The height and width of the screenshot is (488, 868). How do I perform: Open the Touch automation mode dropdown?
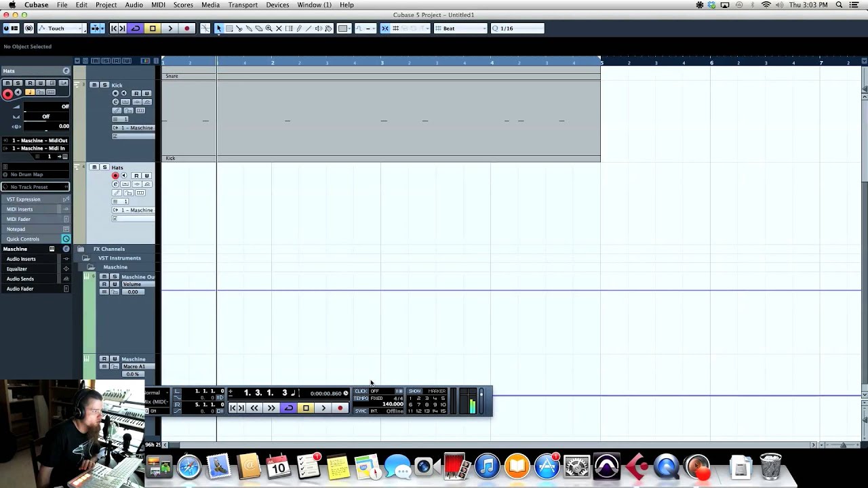click(62, 28)
